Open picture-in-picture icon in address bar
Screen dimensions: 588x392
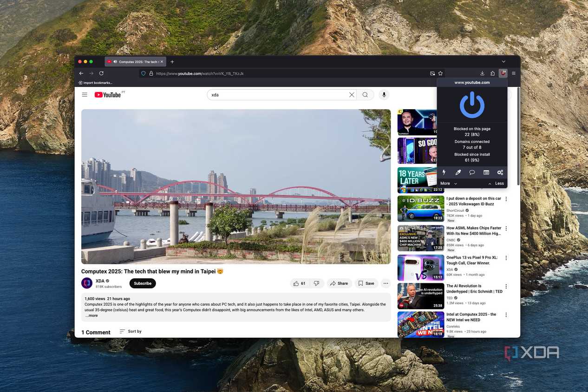[432, 73]
